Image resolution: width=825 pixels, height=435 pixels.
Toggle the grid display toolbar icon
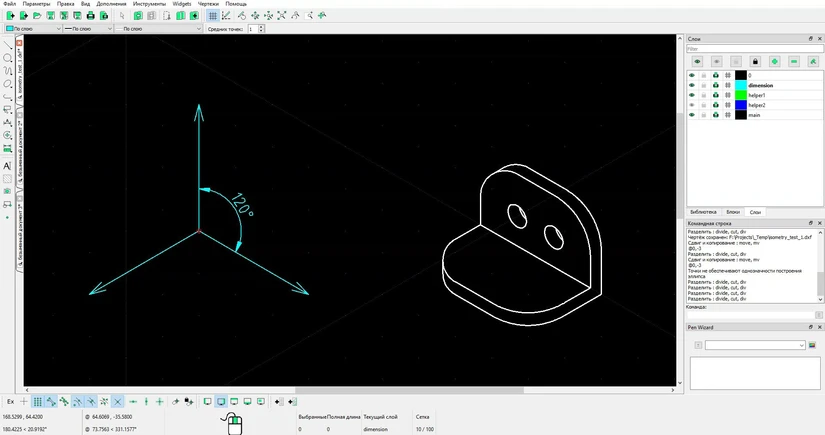point(213,16)
